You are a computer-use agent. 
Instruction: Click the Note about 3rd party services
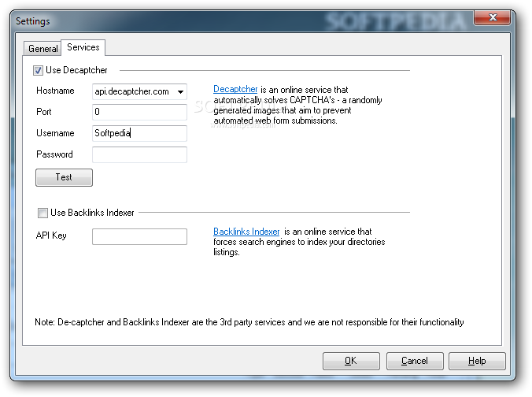point(249,322)
